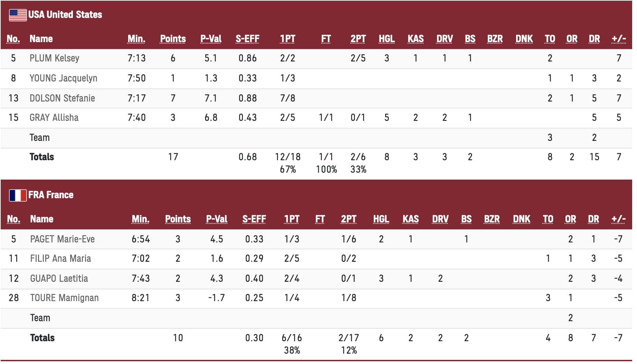Image resolution: width=637 pixels, height=364 pixels.
Task: Click the P-Val header in France table
Action: [x=217, y=219]
